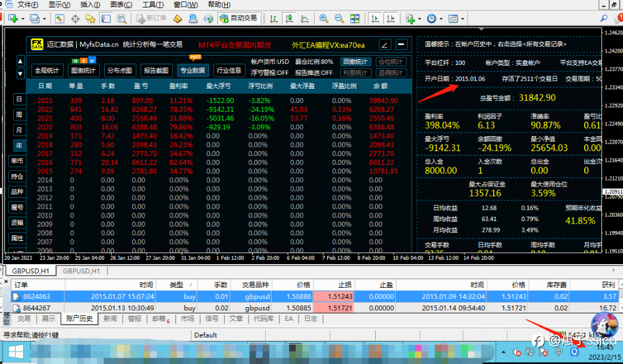Zoom in on the chart
The image size is (623, 364).
point(324,18)
